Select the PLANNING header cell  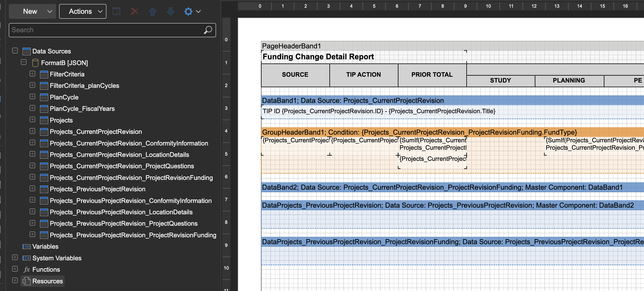(569, 81)
